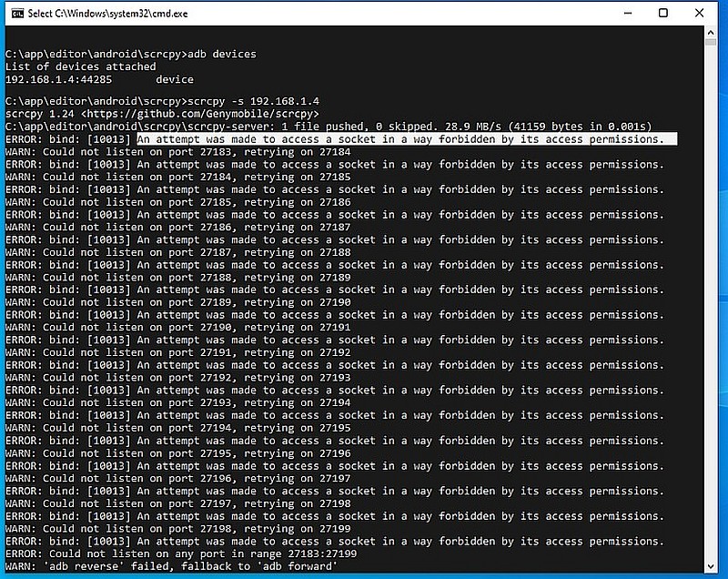Click 'Could not listen on port 27192' warning

click(x=177, y=378)
